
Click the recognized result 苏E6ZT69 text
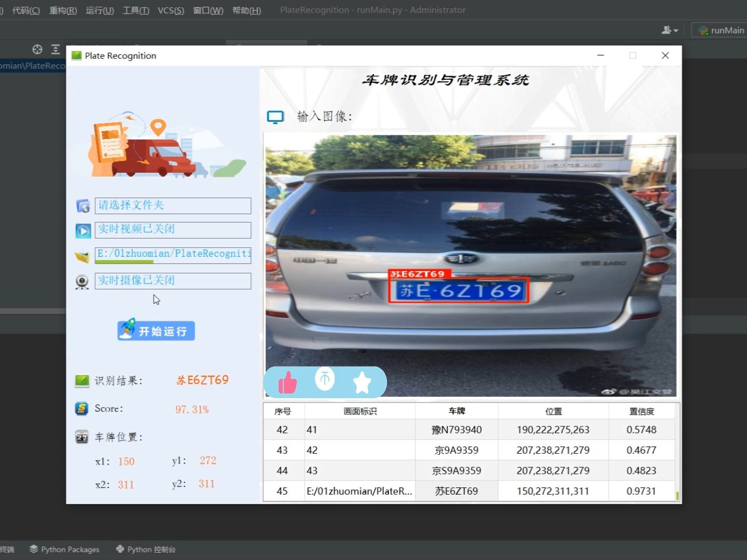202,380
